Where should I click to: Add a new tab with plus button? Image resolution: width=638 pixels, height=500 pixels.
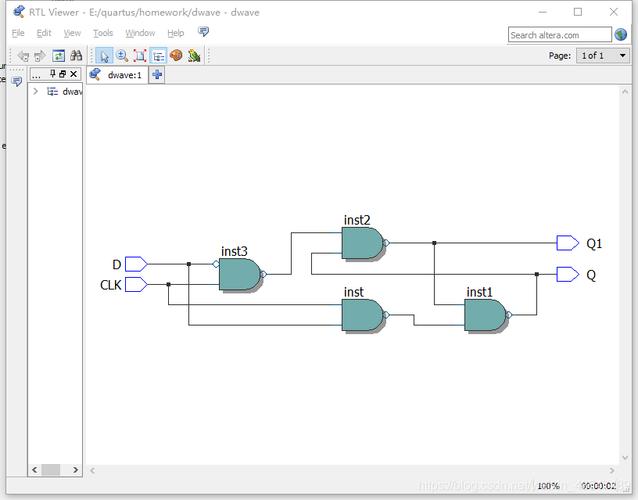pos(157,75)
